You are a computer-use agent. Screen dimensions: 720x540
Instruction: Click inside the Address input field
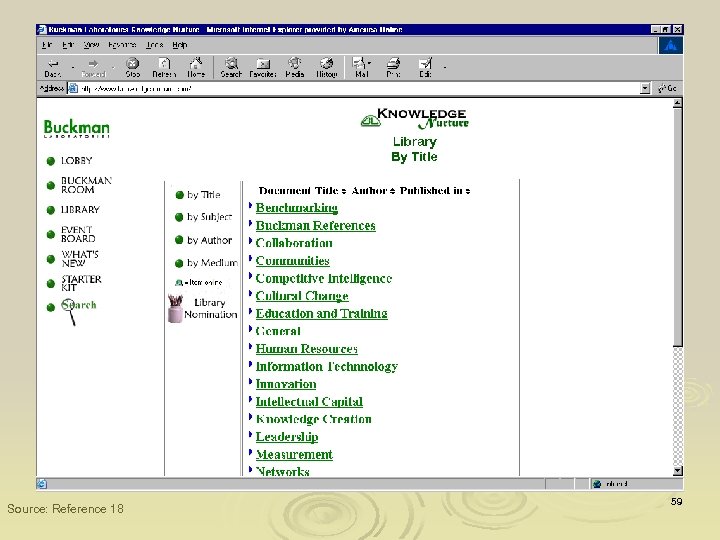[x=354, y=88]
